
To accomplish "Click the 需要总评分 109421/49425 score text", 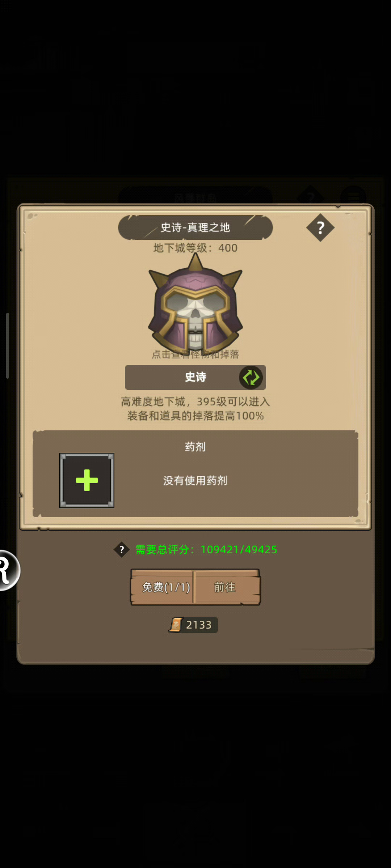I will pos(206,550).
